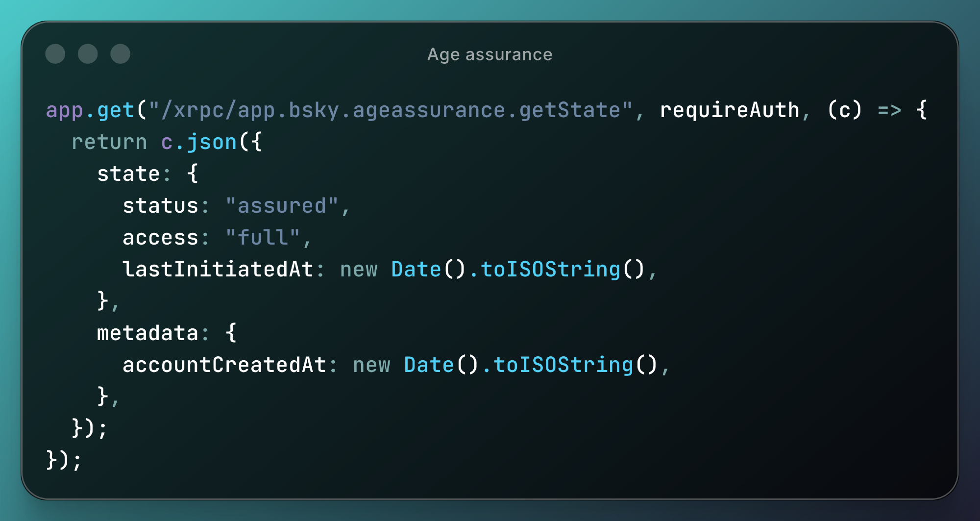Viewport: 980px width, 521px height.
Task: Click the leftmost gray window dot
Action: click(55, 54)
